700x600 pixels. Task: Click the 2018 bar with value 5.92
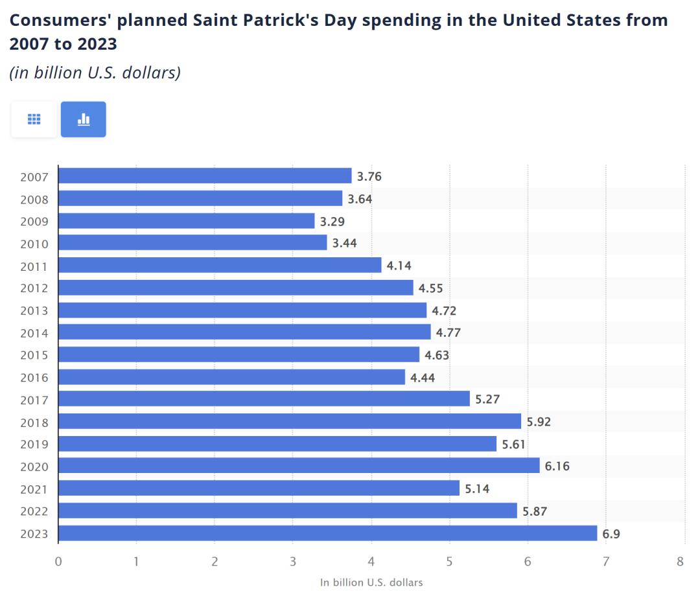tap(290, 421)
